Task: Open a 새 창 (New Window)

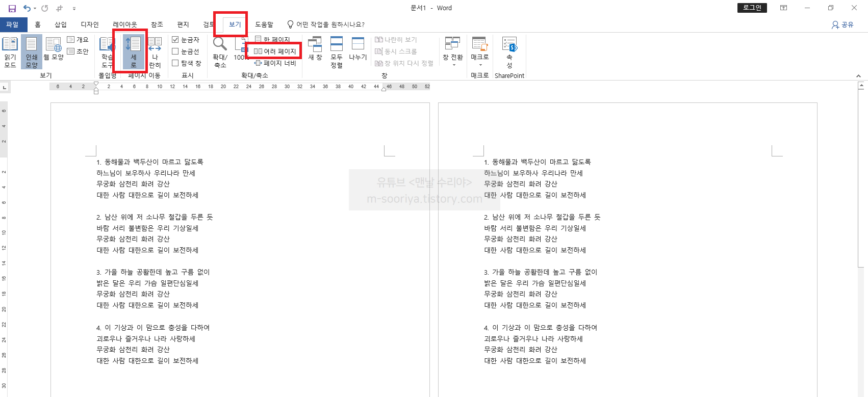Action: (315, 49)
